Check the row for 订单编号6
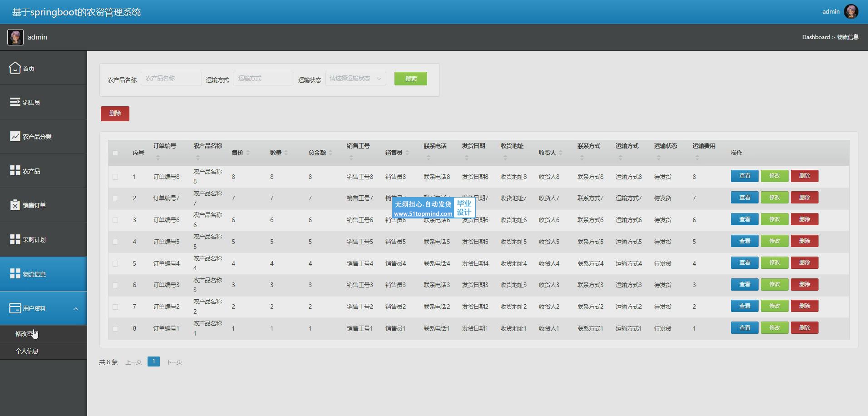The image size is (868, 416). (x=115, y=220)
